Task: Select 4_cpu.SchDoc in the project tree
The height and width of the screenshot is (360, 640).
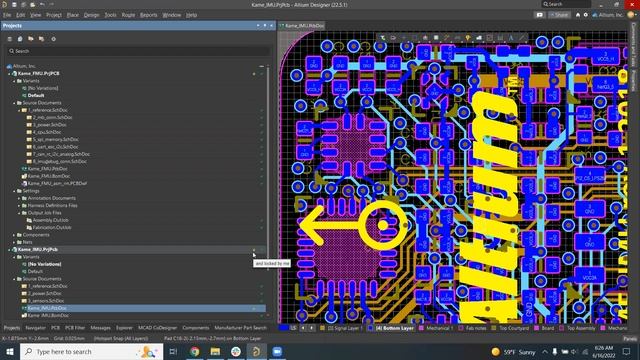Action: (47, 132)
